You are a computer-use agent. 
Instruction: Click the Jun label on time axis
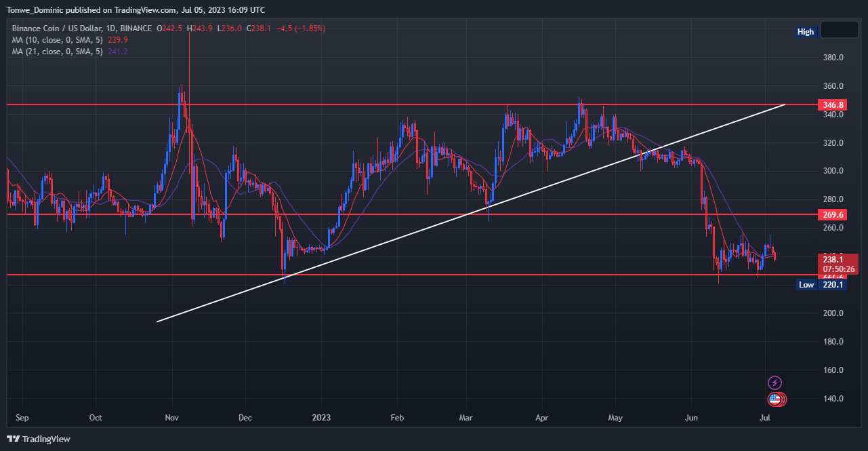tap(691, 418)
